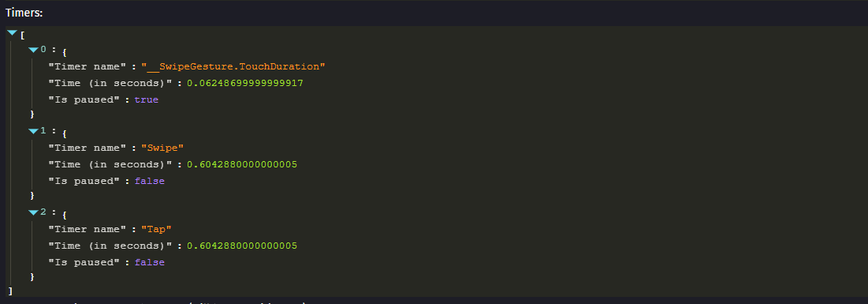Click the Swipe timer's 'false' paused value

click(x=150, y=181)
